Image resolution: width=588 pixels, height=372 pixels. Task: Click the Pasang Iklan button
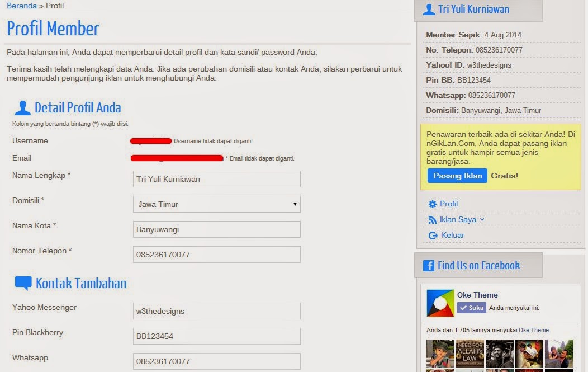[458, 176]
